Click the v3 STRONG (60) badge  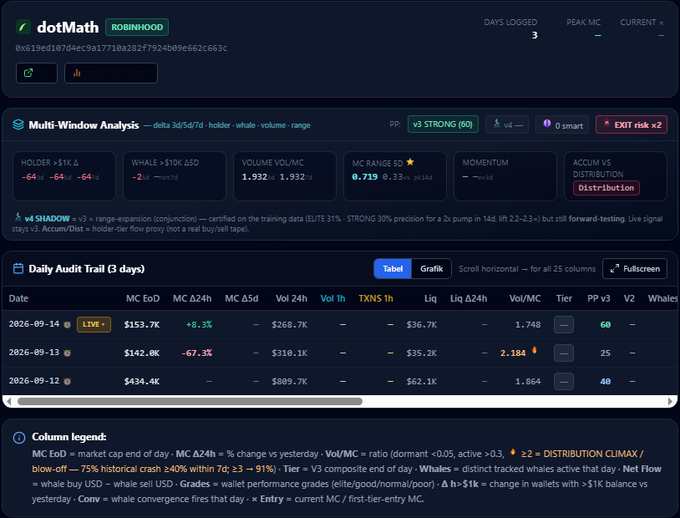coord(443,124)
